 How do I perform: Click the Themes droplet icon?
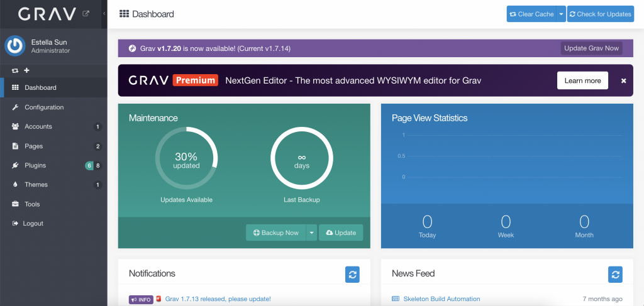point(15,185)
